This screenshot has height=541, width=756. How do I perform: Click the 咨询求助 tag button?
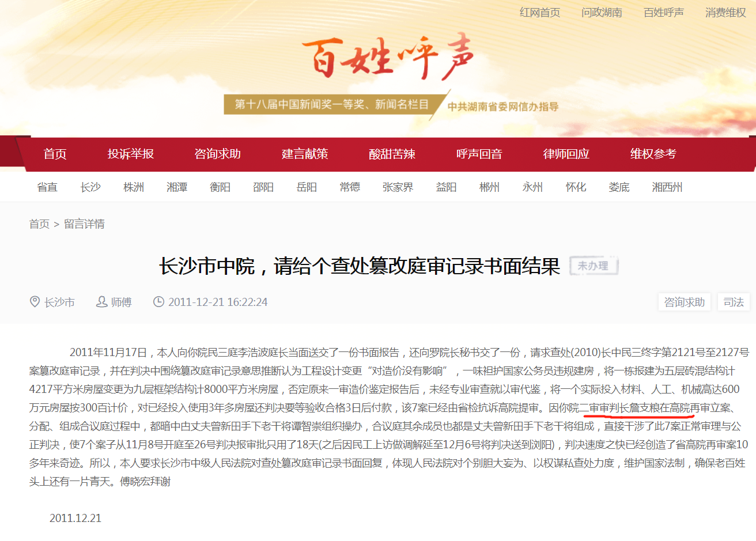coord(684,302)
